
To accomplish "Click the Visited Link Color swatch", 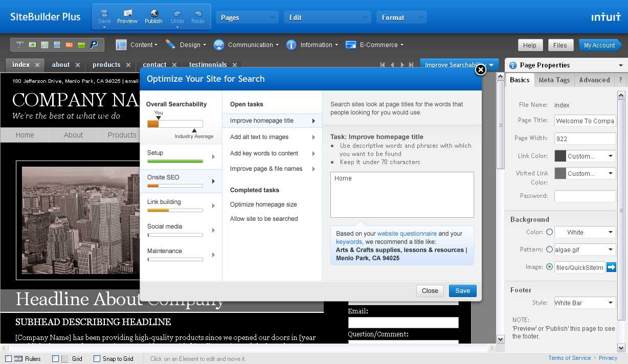I will [560, 173].
